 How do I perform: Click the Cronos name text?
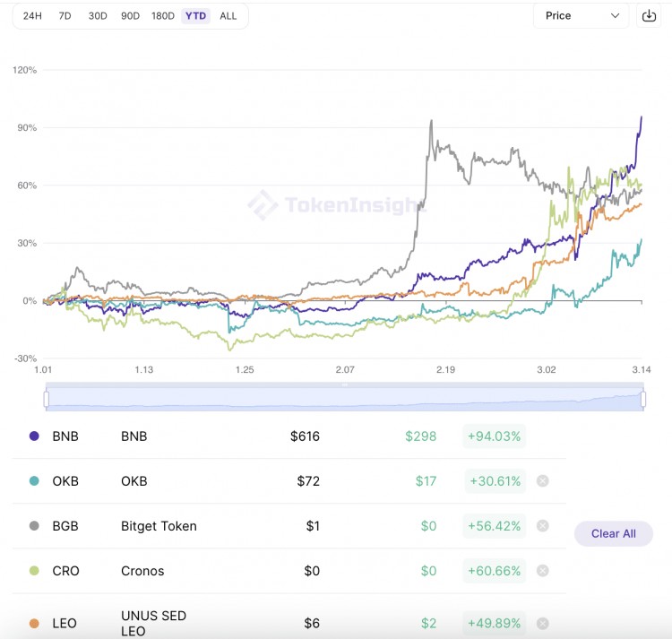(142, 571)
